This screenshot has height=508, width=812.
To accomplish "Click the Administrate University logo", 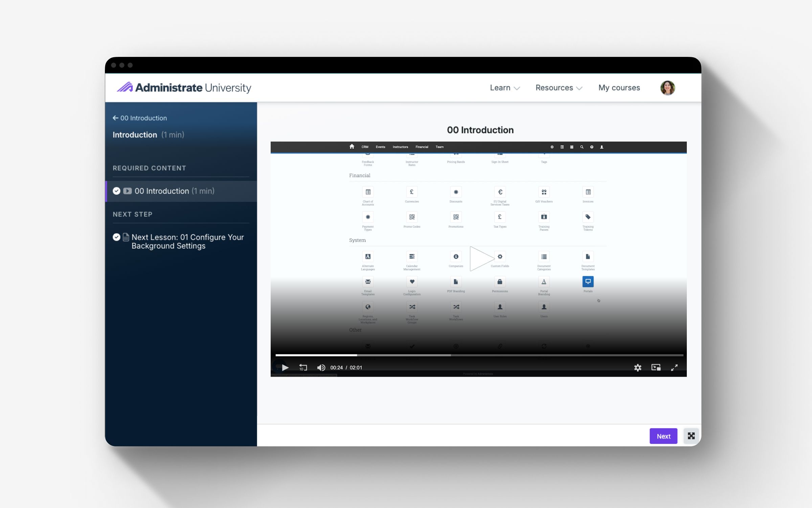I will pos(184,88).
